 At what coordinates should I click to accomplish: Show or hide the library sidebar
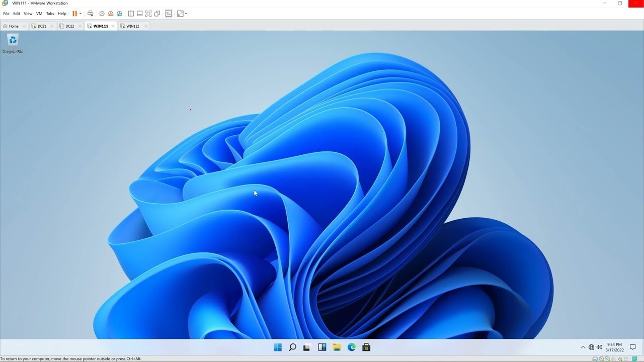pyautogui.click(x=131, y=14)
